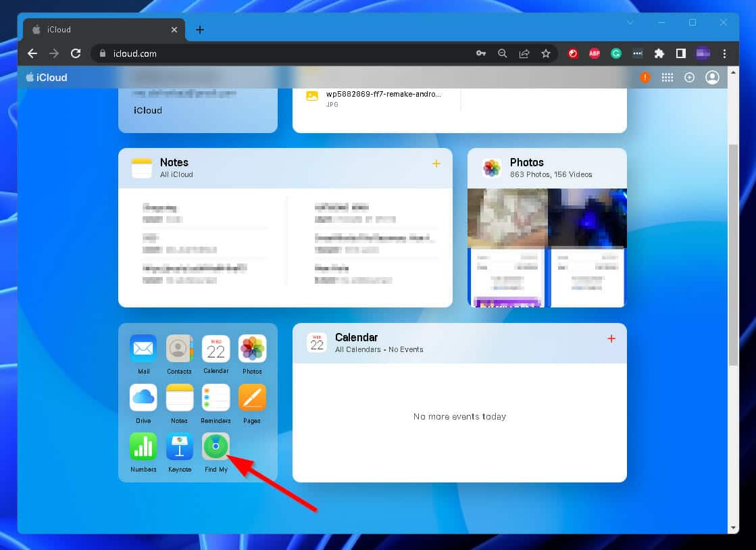Close the iCloud tab
Image resolution: width=756 pixels, height=550 pixels.
tap(174, 30)
